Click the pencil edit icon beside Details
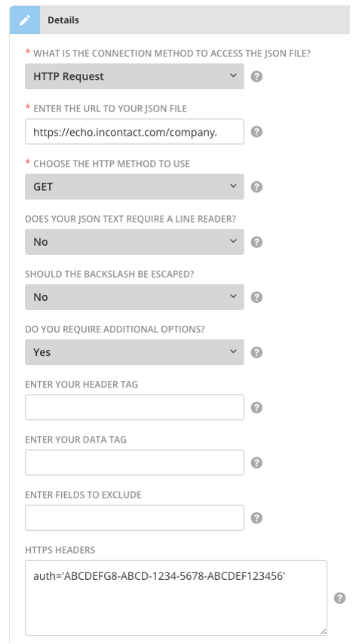The height and width of the screenshot is (644, 356). (x=25, y=20)
